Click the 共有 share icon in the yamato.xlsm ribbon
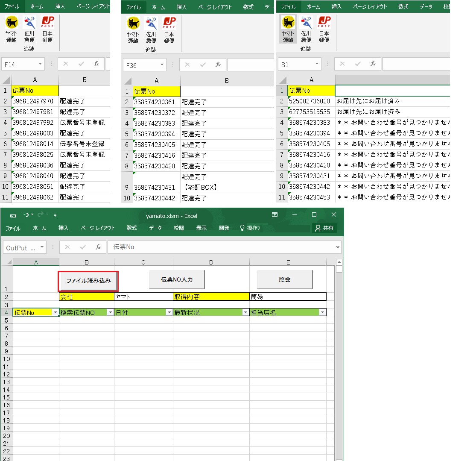Image resolution: width=476 pixels, height=461 pixels. click(x=324, y=228)
